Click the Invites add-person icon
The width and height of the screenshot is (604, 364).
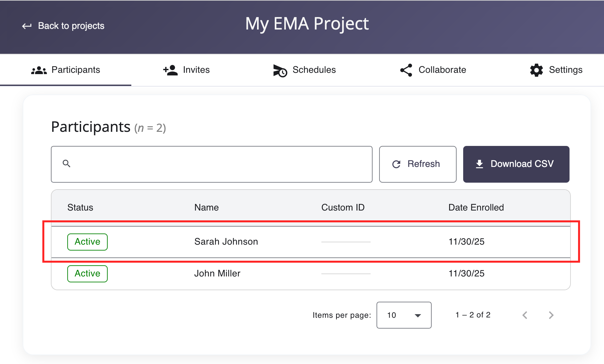(170, 70)
